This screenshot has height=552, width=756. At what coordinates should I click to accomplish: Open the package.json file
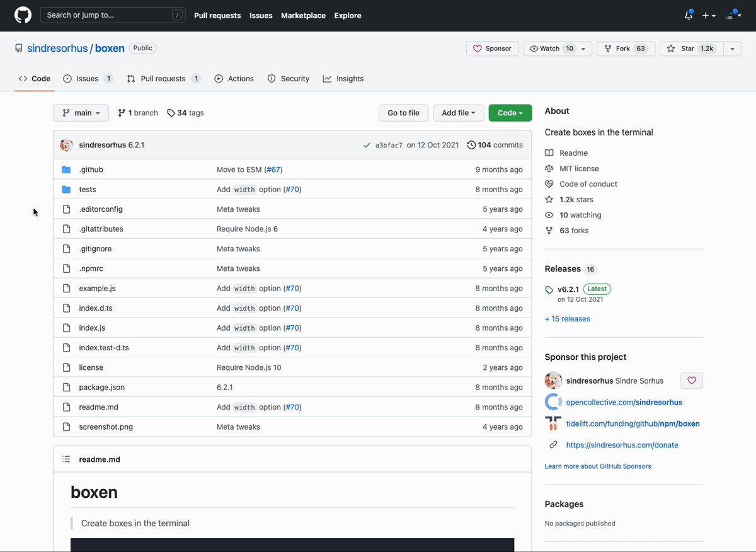tap(101, 388)
